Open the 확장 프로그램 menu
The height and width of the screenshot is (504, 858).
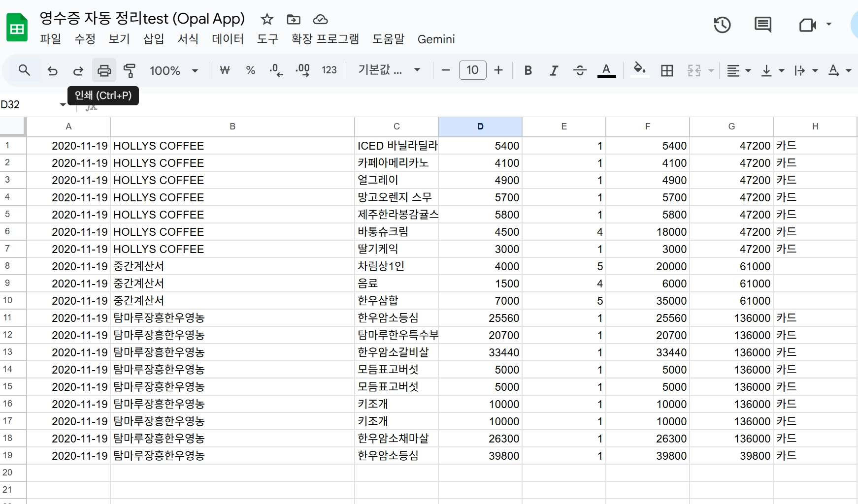click(x=325, y=39)
